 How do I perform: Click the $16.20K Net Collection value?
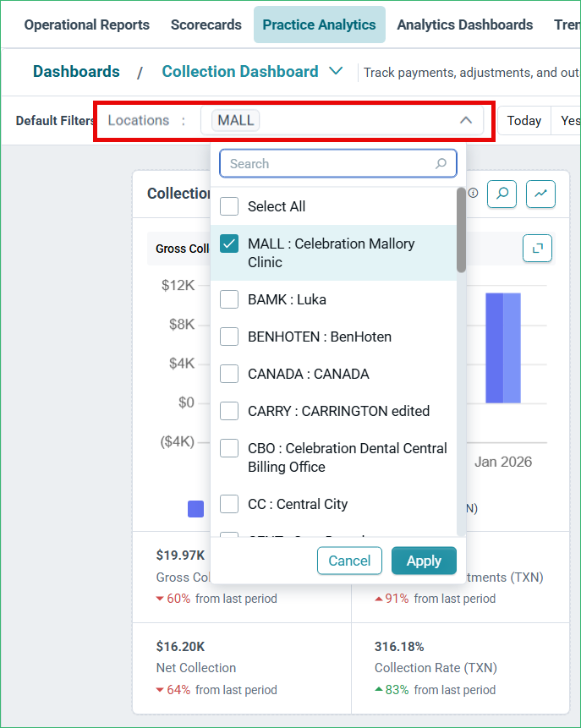tap(180, 646)
